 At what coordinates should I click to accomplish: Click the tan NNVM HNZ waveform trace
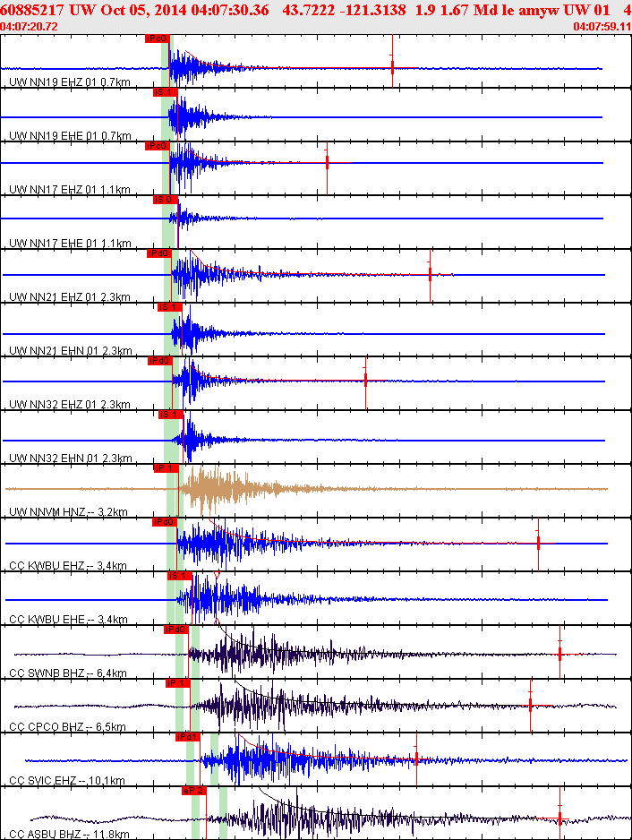pos(306,489)
